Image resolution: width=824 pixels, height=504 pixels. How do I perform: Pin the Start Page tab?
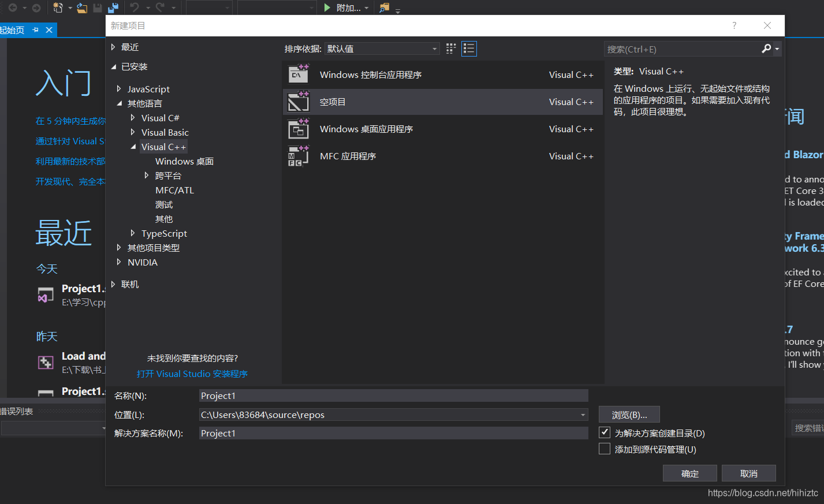click(36, 30)
